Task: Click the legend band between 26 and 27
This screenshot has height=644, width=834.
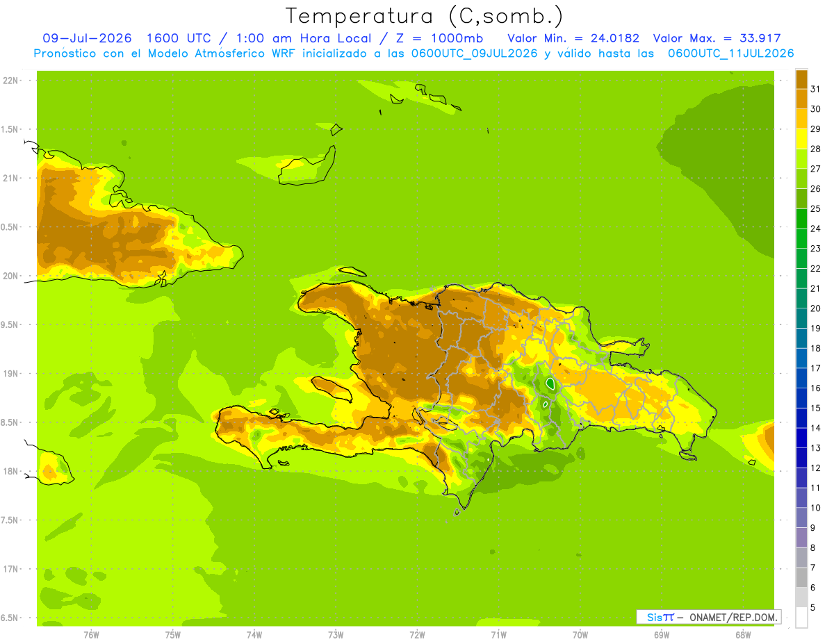Action: [x=801, y=179]
